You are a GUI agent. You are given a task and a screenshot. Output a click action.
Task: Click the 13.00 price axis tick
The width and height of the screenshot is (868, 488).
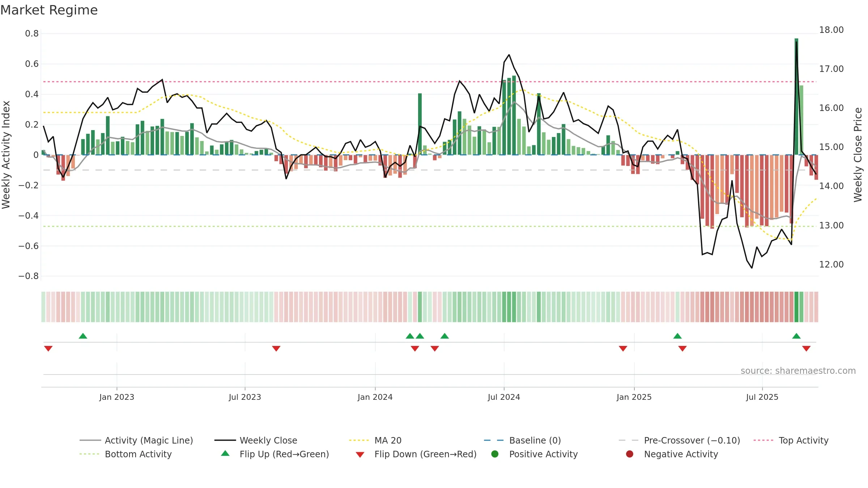click(x=831, y=225)
